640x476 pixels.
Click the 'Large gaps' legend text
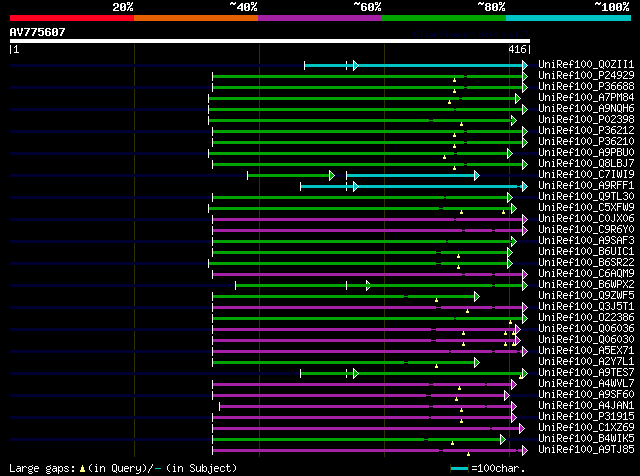click(42, 469)
